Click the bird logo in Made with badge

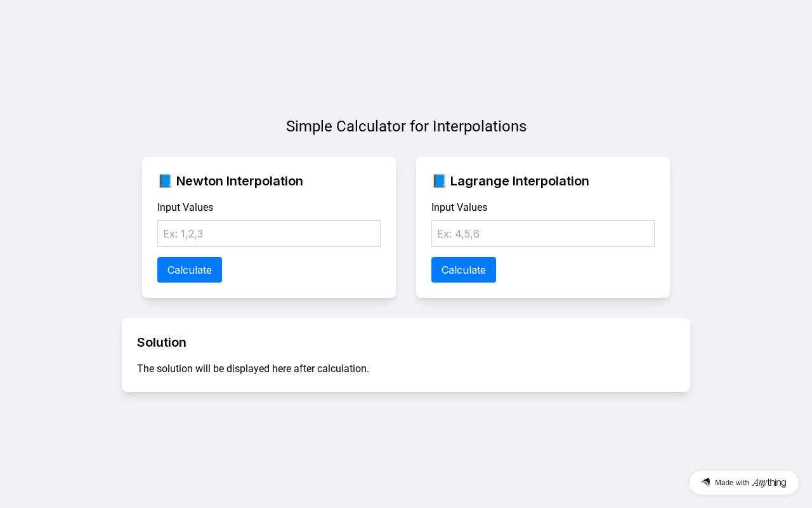coord(705,483)
